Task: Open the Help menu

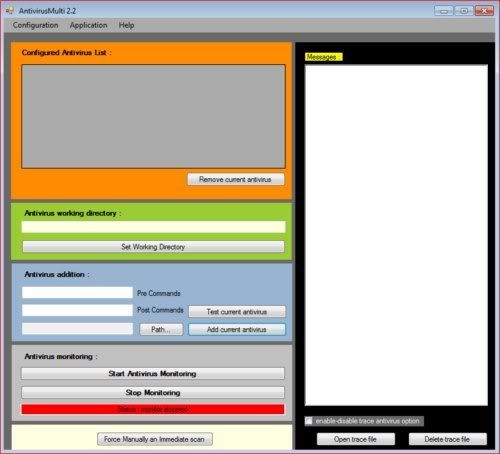Action: (x=126, y=25)
